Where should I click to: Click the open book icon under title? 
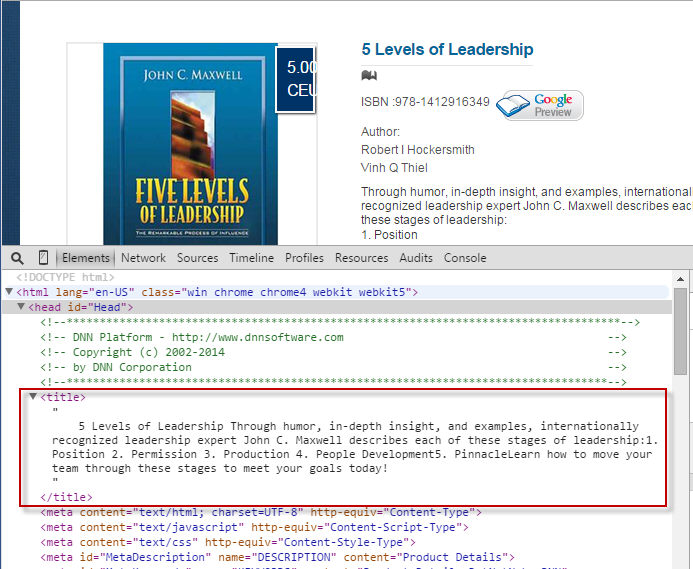click(x=369, y=76)
